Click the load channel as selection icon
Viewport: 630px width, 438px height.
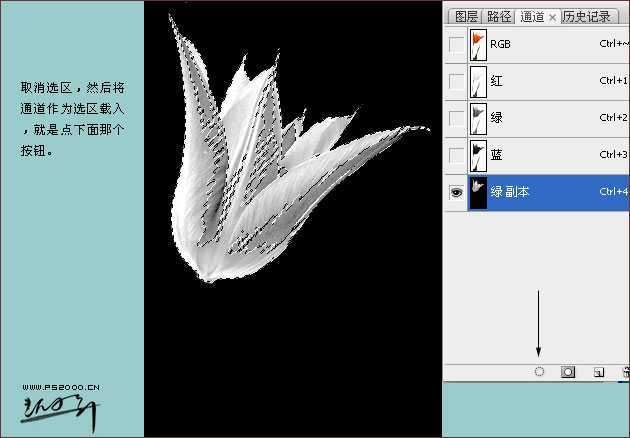(539, 372)
